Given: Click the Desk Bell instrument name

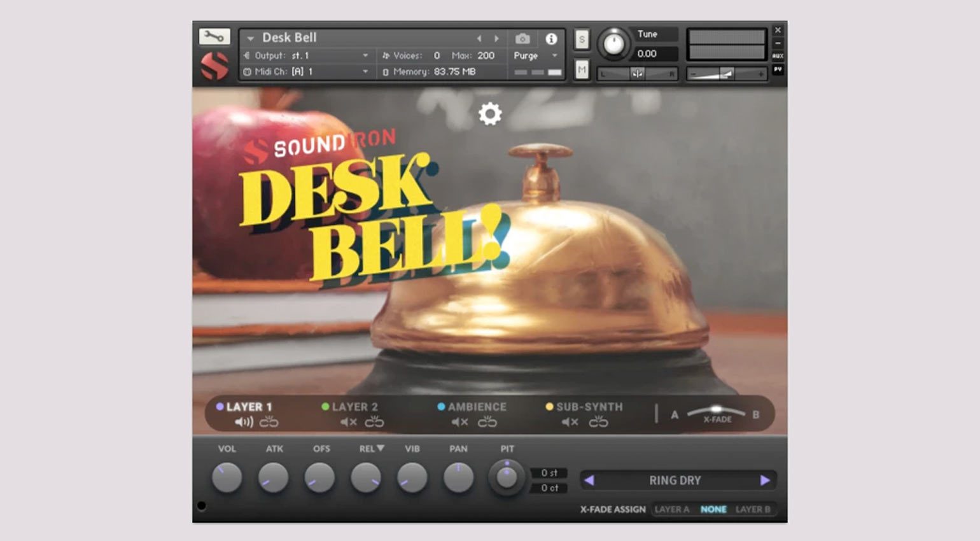Looking at the screenshot, I should (x=290, y=38).
